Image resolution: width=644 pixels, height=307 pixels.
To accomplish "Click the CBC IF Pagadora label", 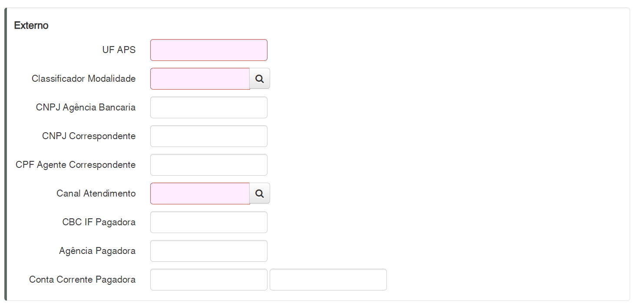I will pyautogui.click(x=99, y=222).
